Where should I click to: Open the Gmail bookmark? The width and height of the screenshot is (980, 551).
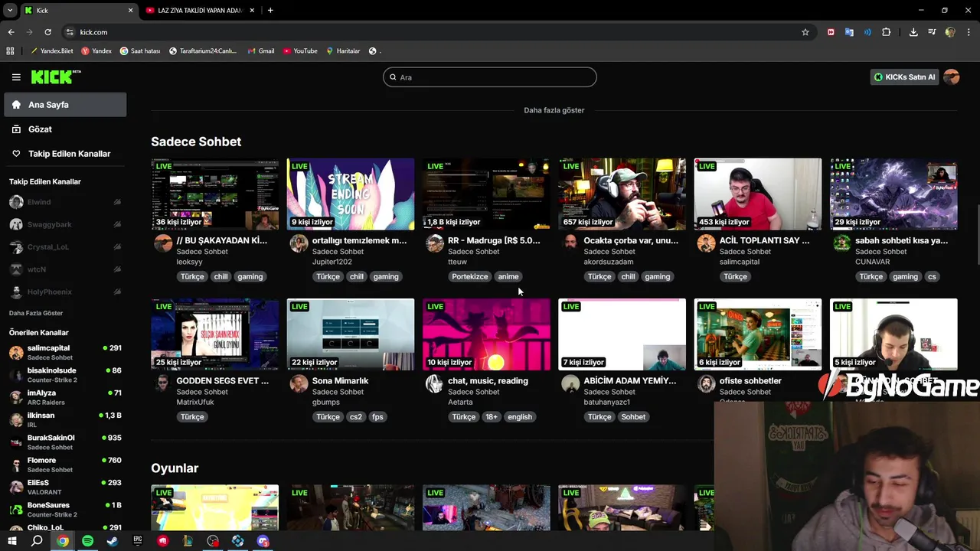pos(261,51)
